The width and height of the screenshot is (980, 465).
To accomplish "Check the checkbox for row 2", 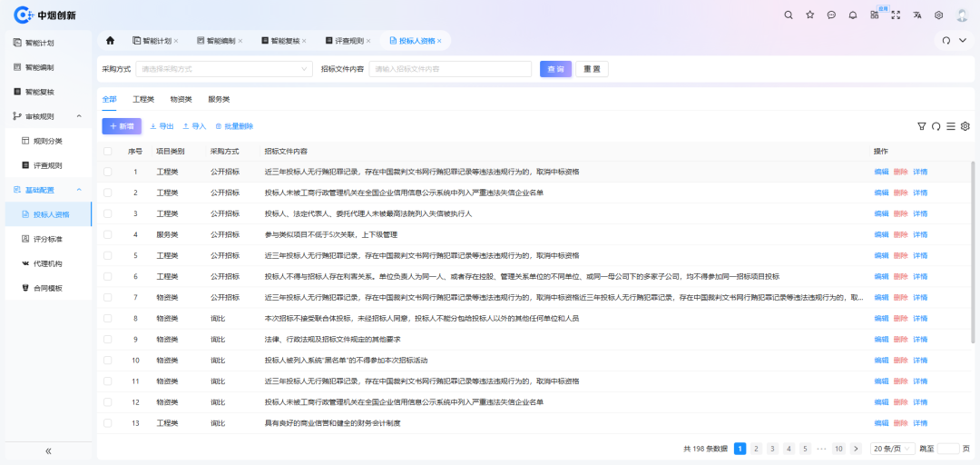I will coord(107,193).
